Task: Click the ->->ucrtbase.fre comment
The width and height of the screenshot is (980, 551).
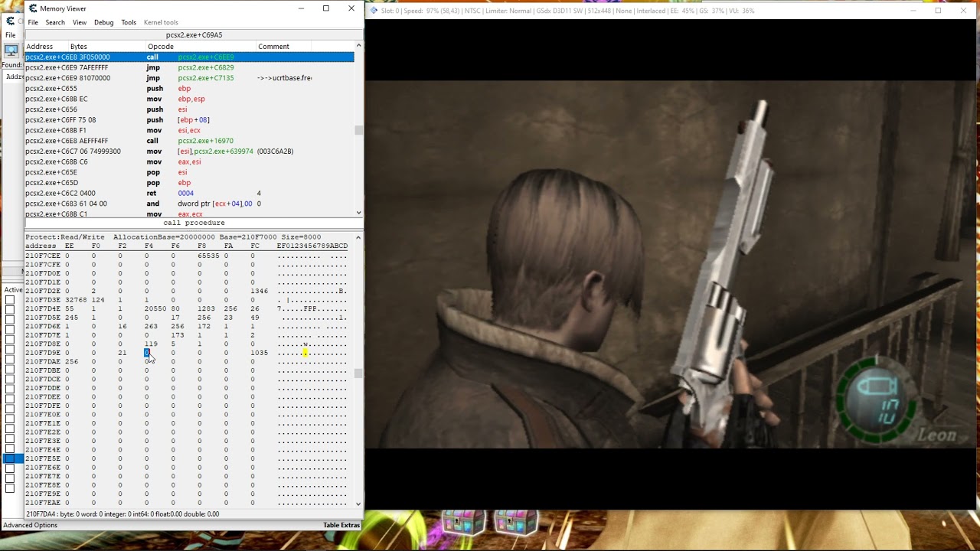Action: pyautogui.click(x=284, y=78)
